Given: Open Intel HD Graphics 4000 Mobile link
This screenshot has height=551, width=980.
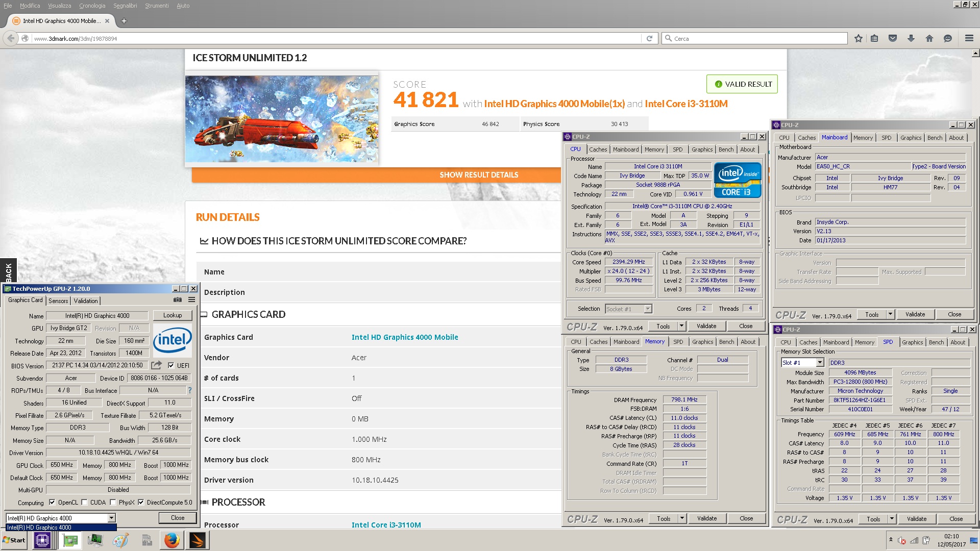Looking at the screenshot, I should [405, 337].
